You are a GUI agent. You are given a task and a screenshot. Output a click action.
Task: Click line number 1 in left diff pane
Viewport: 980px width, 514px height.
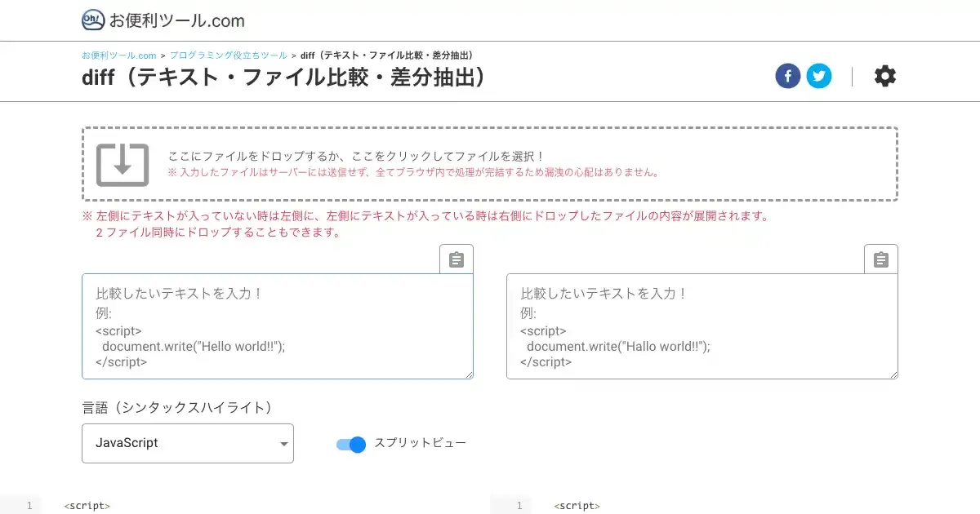29,506
